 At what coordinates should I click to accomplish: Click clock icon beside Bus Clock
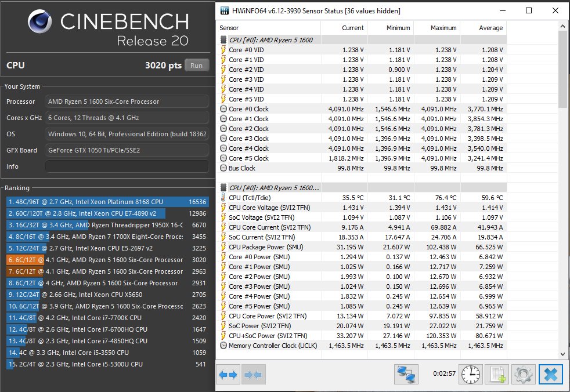pos(223,168)
